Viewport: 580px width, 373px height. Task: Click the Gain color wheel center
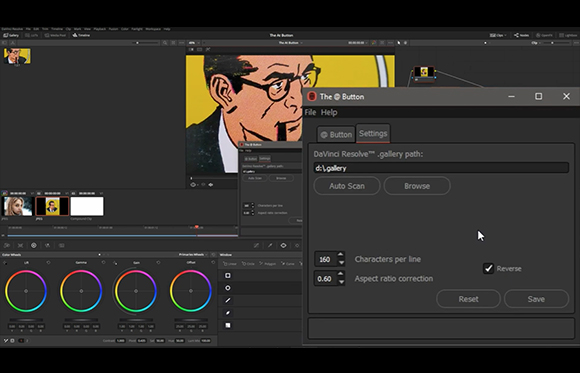(x=136, y=291)
